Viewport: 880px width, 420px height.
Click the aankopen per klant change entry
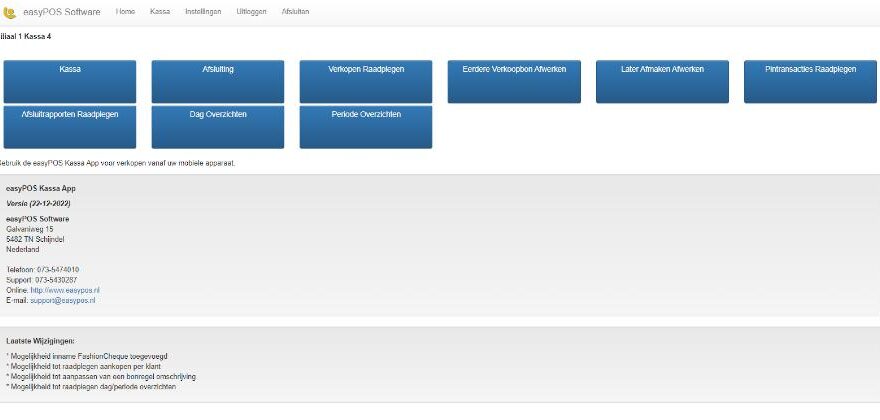click(x=83, y=366)
